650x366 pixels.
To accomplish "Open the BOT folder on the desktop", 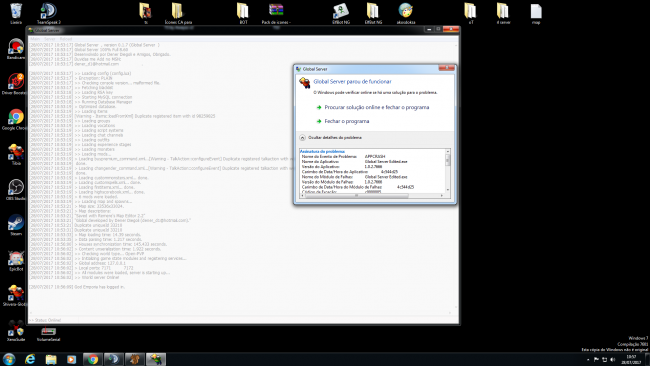I will point(243,13).
